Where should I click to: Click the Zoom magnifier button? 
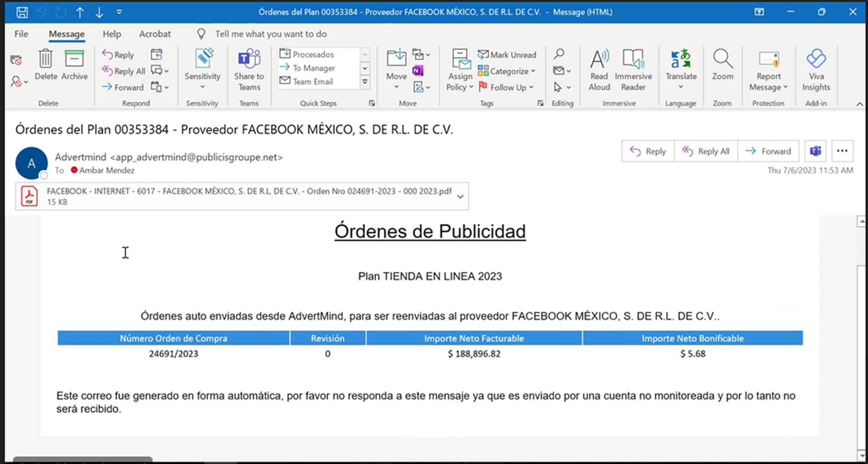tap(722, 65)
